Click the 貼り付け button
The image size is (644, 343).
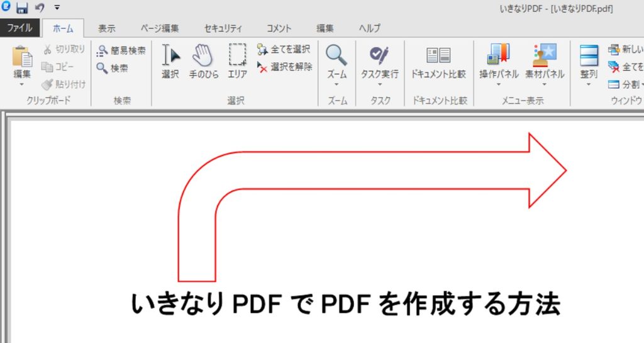(x=64, y=84)
